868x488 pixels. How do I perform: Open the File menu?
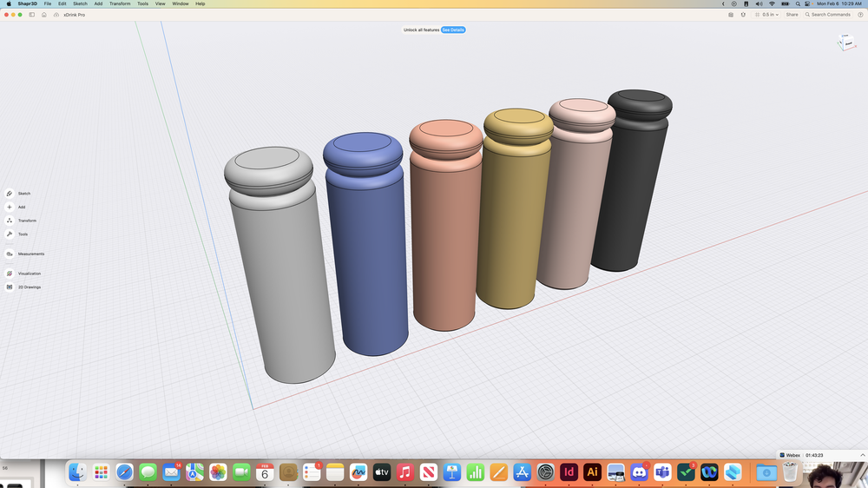point(48,3)
